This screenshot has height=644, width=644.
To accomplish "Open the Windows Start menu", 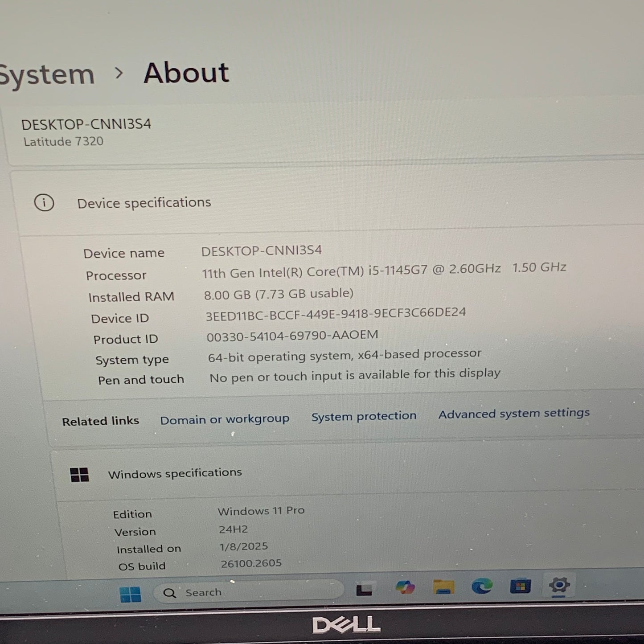I will 130,594.
